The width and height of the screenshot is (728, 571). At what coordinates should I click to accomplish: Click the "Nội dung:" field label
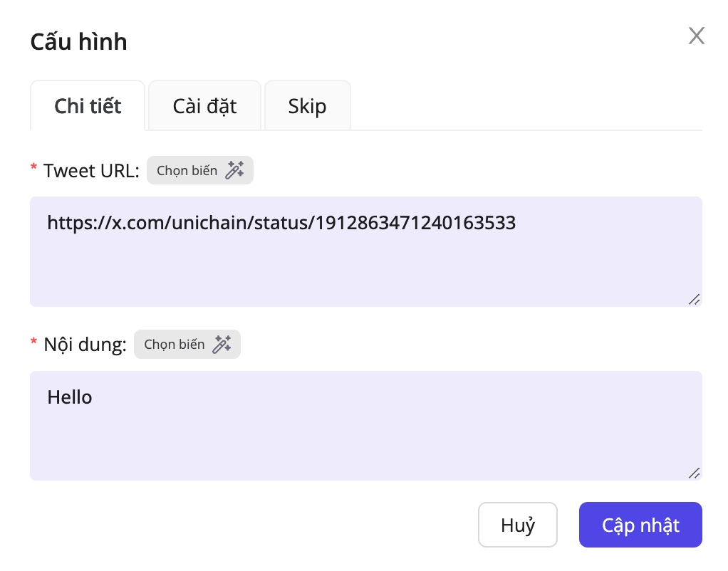pos(85,345)
